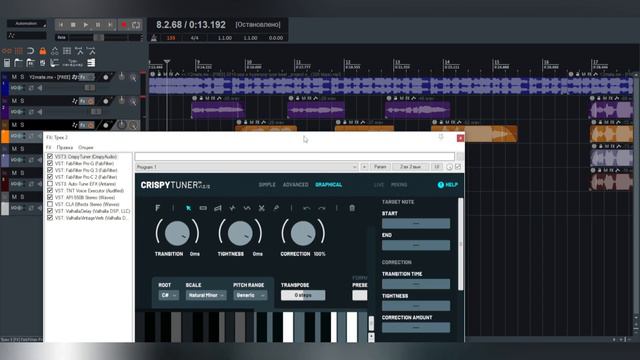Click the trash delete icon in CrispyTuner

[x=352, y=208]
